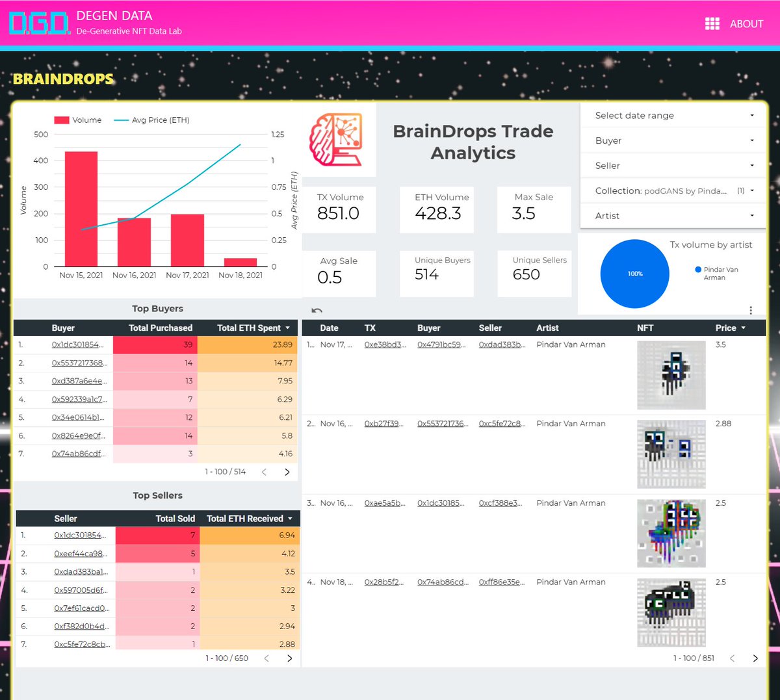Click the Max Sale 3.5 scorecard

(x=534, y=209)
